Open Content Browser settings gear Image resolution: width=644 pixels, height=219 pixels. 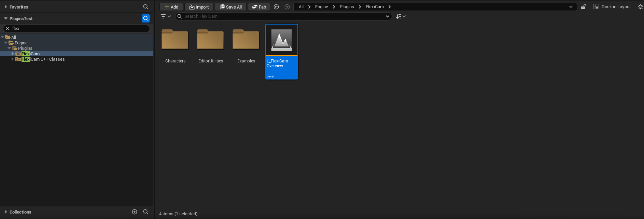click(640, 7)
